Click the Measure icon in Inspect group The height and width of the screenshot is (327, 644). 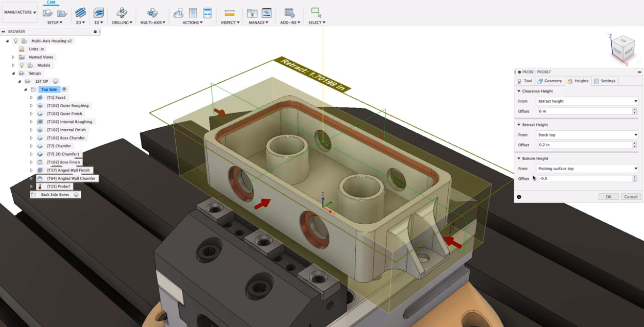(x=230, y=13)
